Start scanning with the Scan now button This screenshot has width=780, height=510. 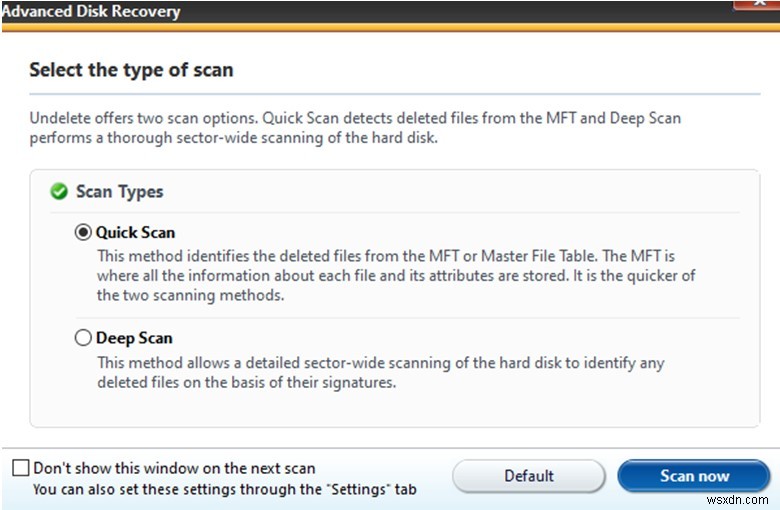694,476
